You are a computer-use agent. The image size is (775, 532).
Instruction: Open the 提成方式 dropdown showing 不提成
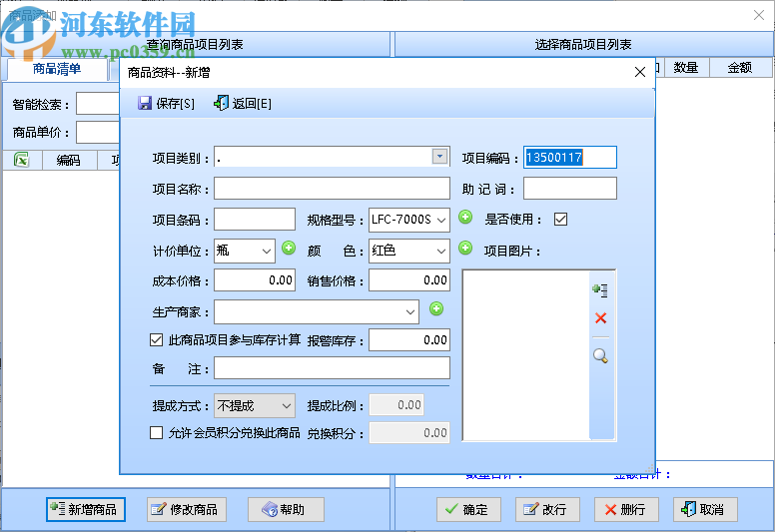(x=287, y=406)
